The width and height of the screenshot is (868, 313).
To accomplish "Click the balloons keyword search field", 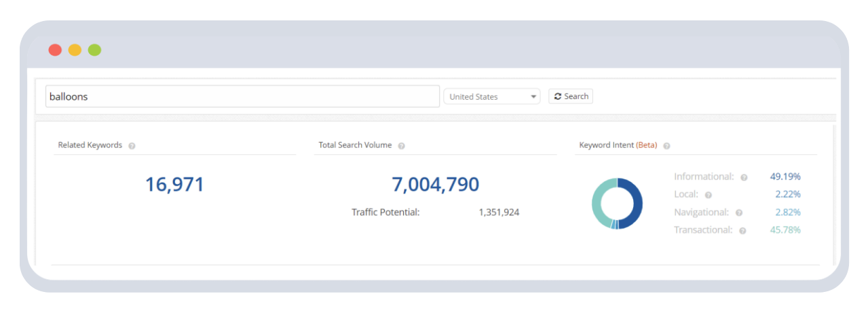I will (x=242, y=96).
